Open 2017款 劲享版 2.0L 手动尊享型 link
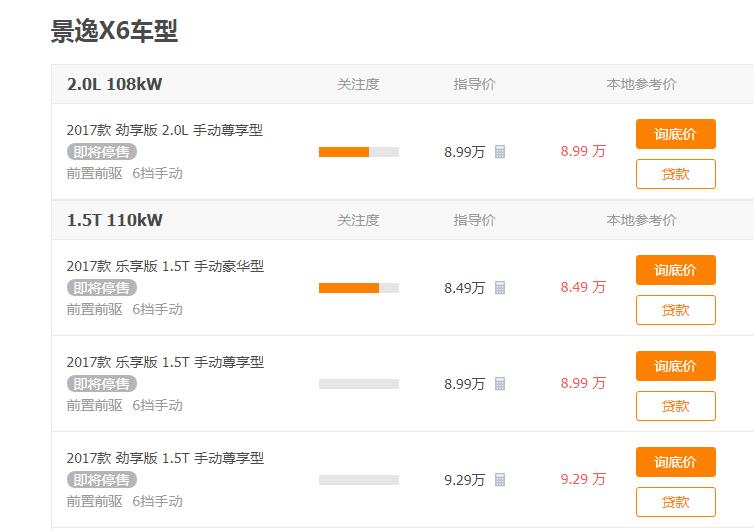Screen dimensions: 754x531 coord(165,130)
